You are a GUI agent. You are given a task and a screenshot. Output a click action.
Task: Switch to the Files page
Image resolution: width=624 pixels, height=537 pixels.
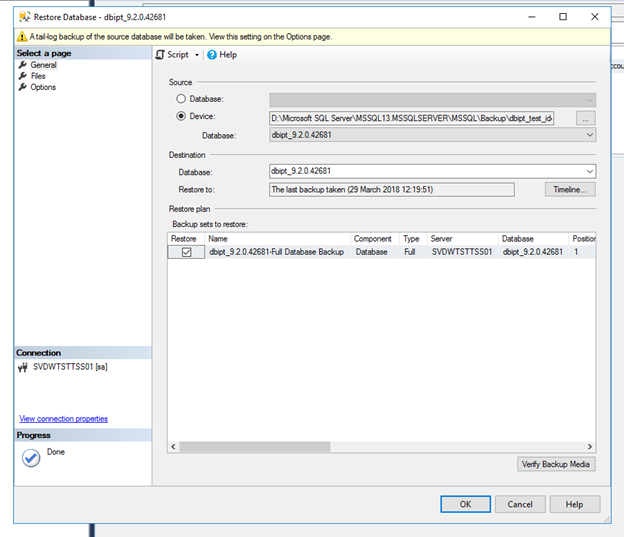pyautogui.click(x=38, y=76)
